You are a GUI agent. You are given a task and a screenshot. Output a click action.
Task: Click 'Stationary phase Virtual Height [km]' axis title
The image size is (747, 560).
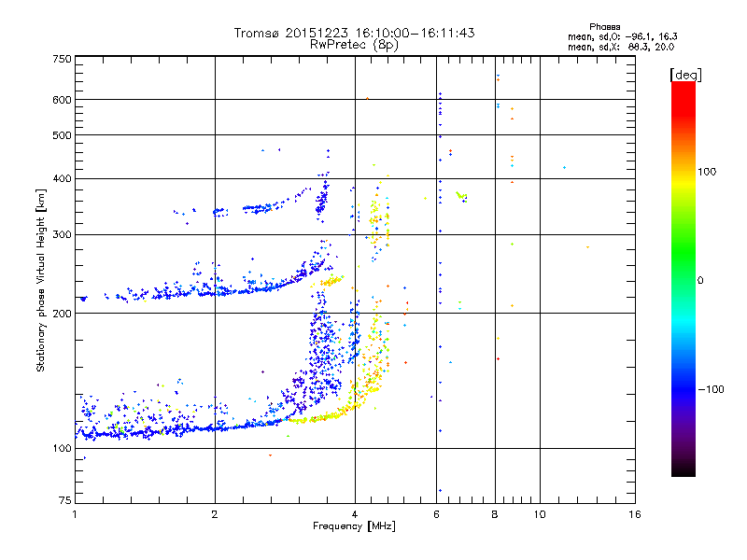point(41,281)
